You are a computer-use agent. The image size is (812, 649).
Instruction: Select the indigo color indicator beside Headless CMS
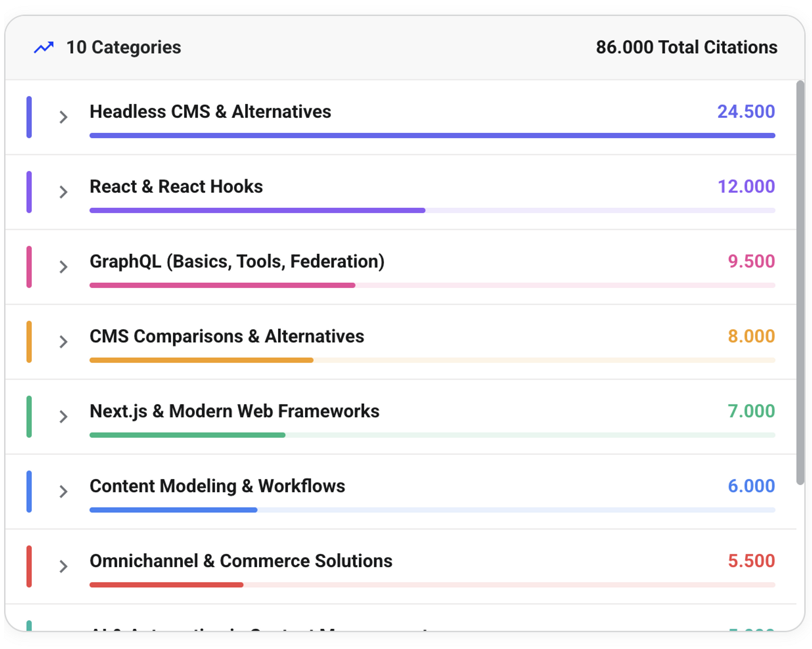click(29, 117)
